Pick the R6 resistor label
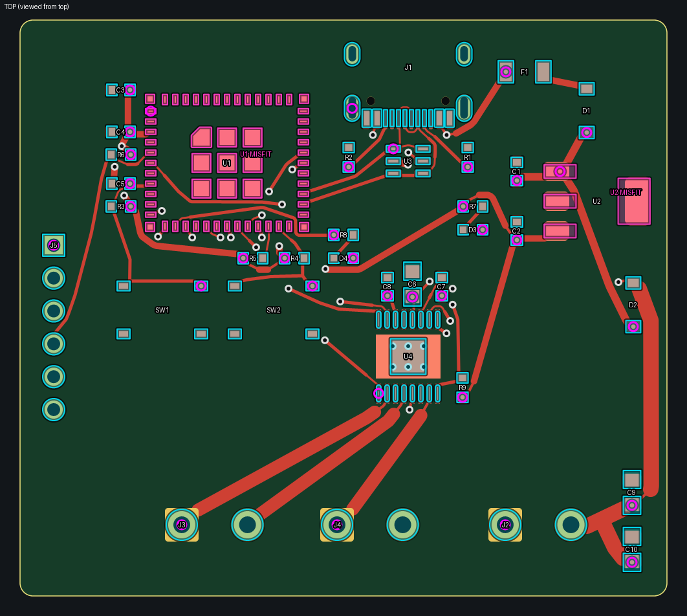687x616 pixels. pos(121,155)
